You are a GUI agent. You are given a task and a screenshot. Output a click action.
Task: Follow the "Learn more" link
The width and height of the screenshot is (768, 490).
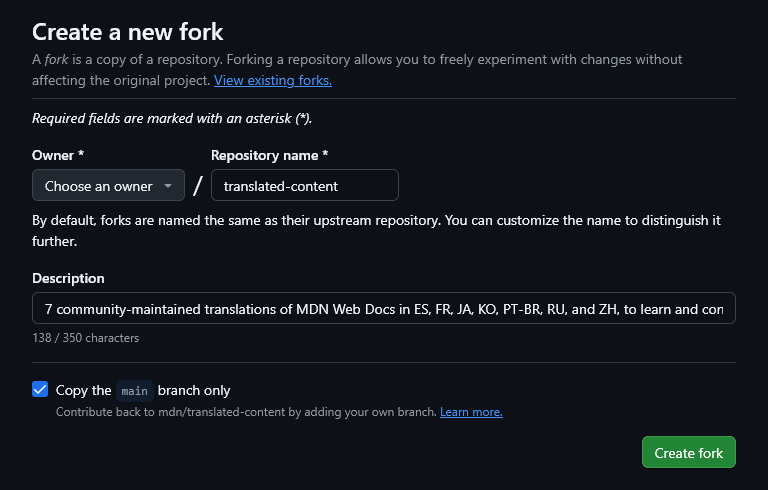(x=471, y=412)
